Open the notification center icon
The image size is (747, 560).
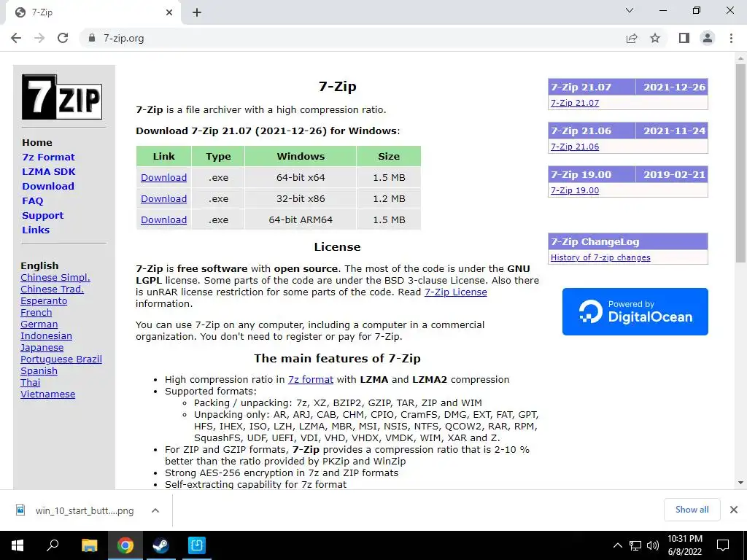point(723,545)
